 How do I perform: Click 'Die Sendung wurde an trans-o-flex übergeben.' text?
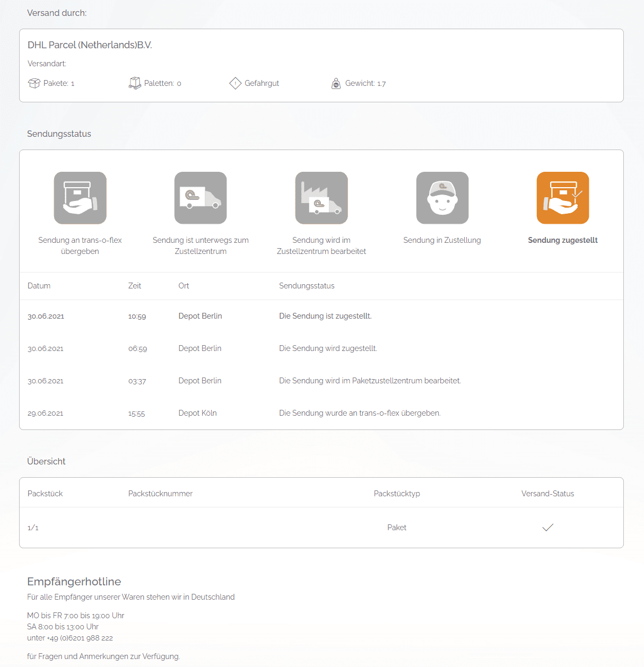tap(360, 413)
